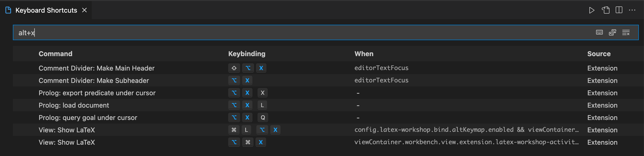The height and width of the screenshot is (156, 644).
Task: Sort the list by the Command column header
Action: pos(55,54)
